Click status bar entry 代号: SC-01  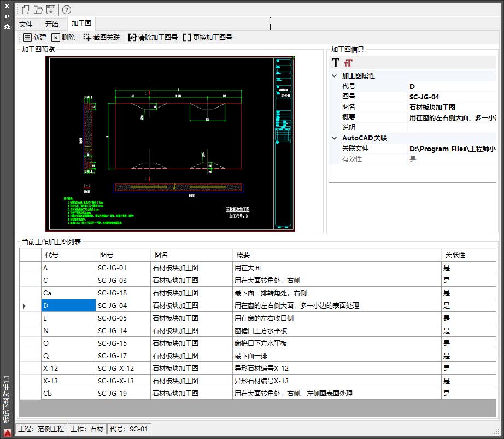129,429
